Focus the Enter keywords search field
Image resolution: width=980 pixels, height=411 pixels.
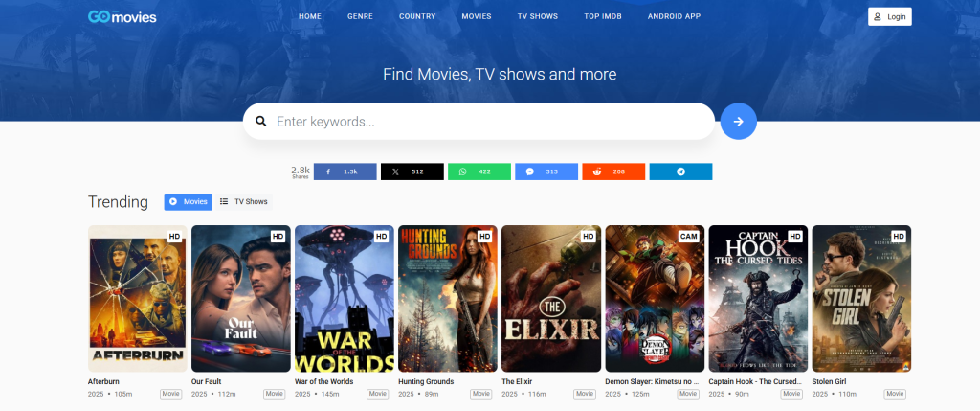pos(479,122)
